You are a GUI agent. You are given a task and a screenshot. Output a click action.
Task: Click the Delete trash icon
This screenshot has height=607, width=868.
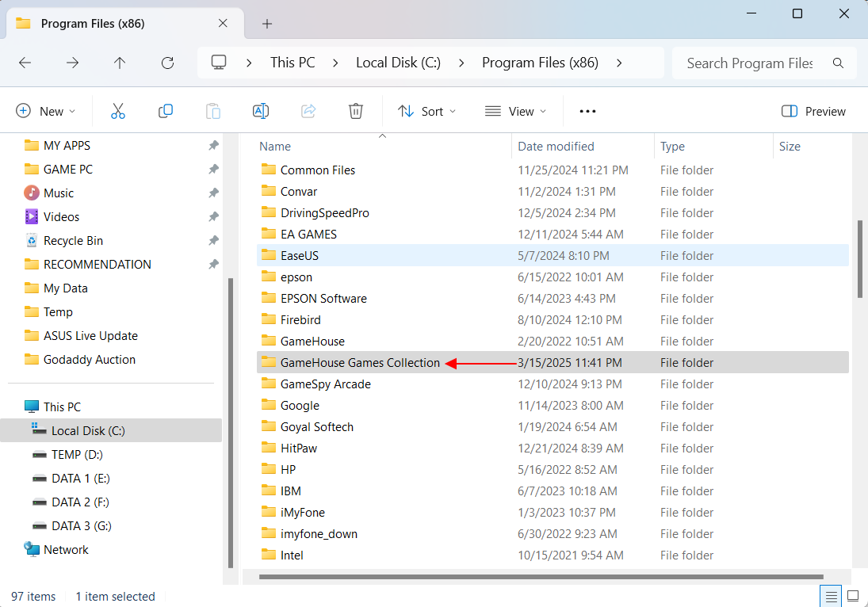tap(356, 111)
